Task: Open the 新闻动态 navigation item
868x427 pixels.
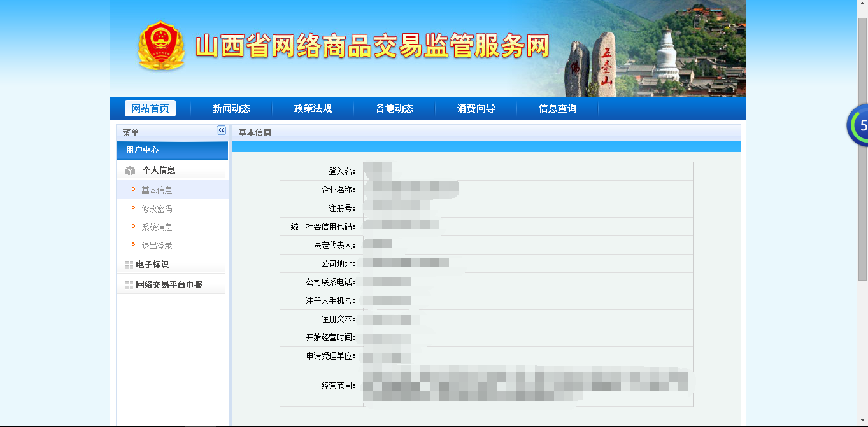Action: pos(231,109)
